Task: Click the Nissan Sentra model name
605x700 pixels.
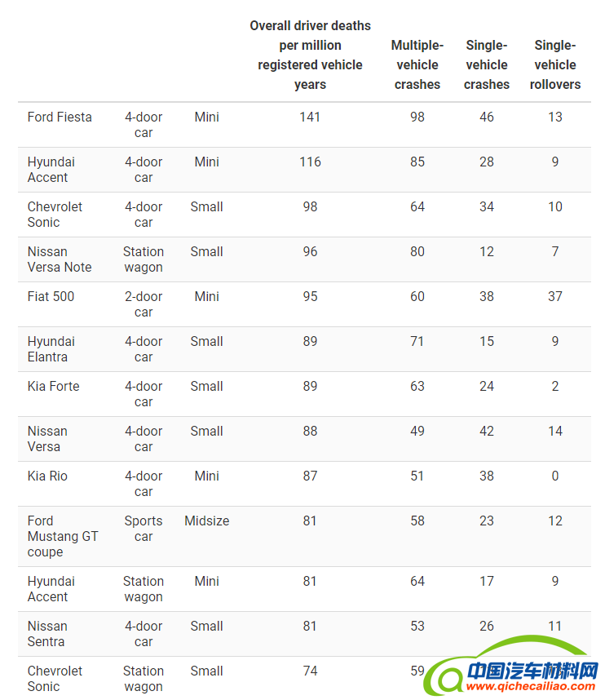Action: pyautogui.click(x=47, y=634)
